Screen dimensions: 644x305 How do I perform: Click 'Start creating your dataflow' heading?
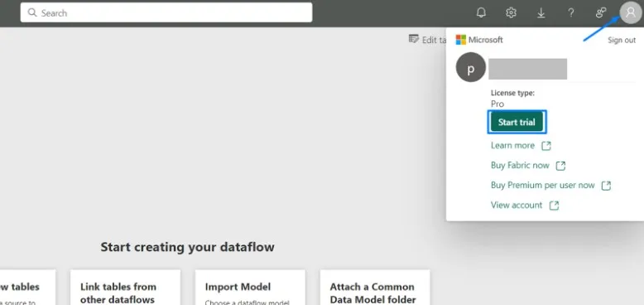click(x=187, y=247)
